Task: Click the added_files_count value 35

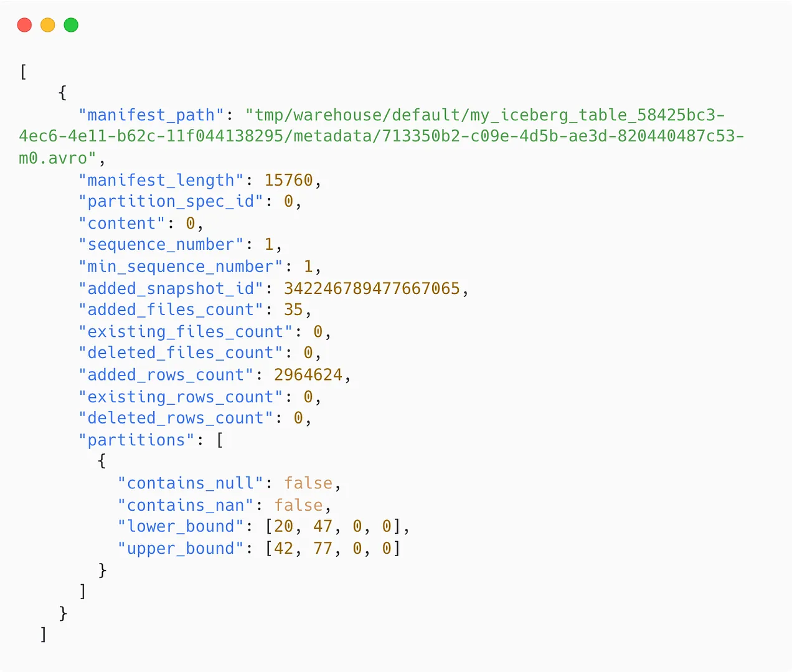Action: [x=293, y=310]
